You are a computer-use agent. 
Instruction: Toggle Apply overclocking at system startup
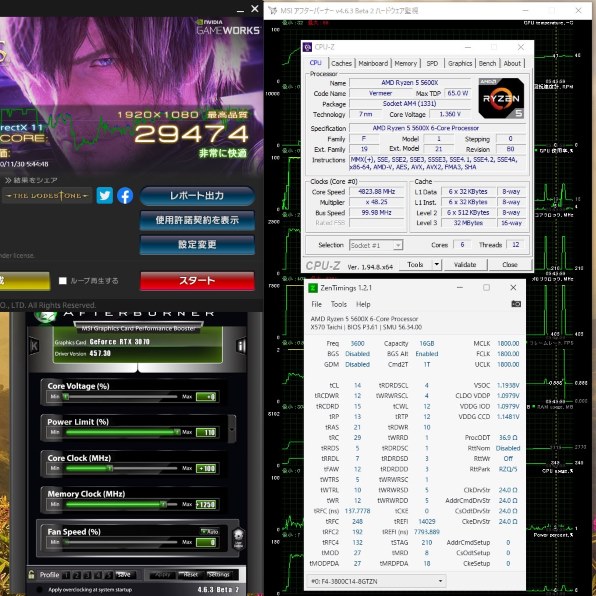39,590
